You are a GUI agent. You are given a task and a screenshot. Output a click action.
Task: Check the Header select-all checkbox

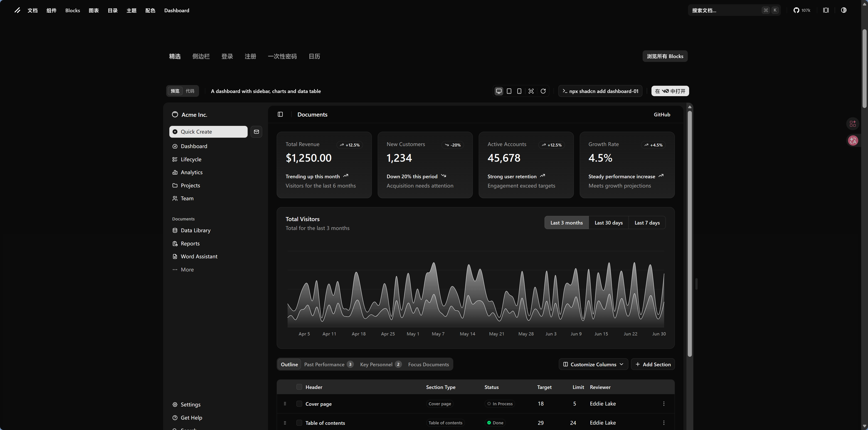pyautogui.click(x=299, y=387)
